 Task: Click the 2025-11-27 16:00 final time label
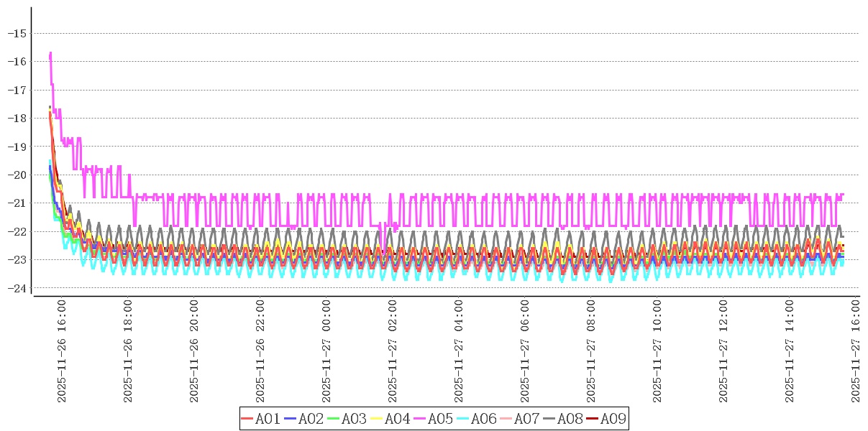856,351
